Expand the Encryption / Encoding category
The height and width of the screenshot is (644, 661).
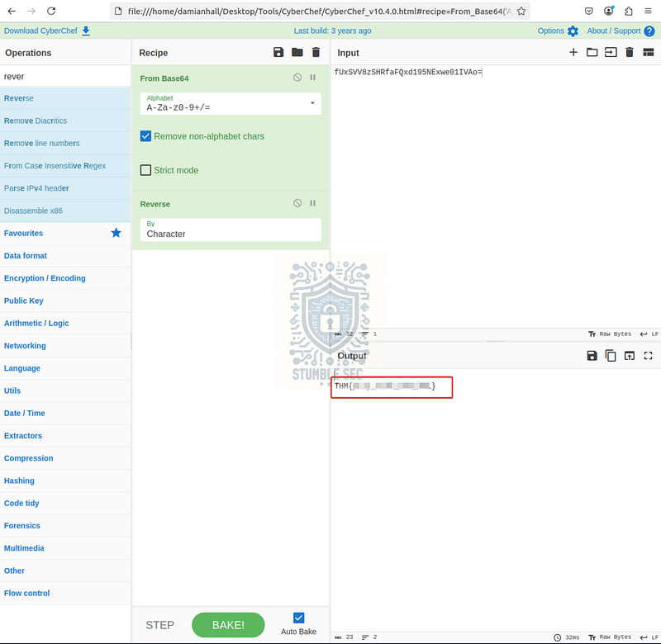65,278
